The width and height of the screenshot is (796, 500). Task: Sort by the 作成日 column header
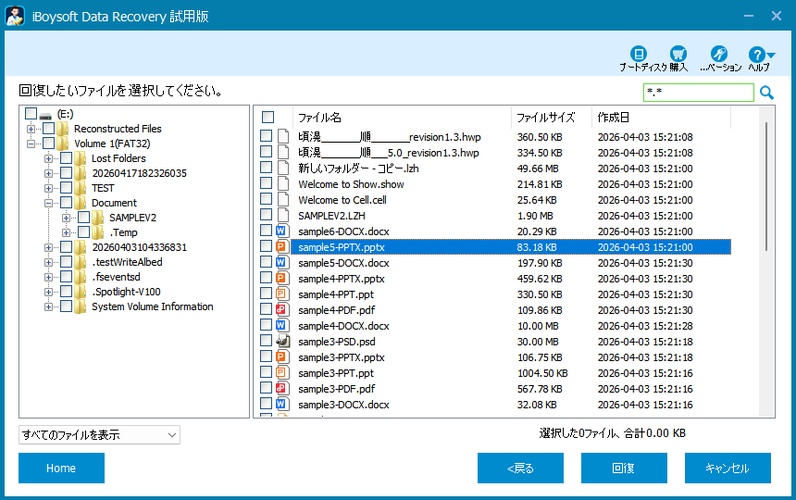click(x=661, y=117)
